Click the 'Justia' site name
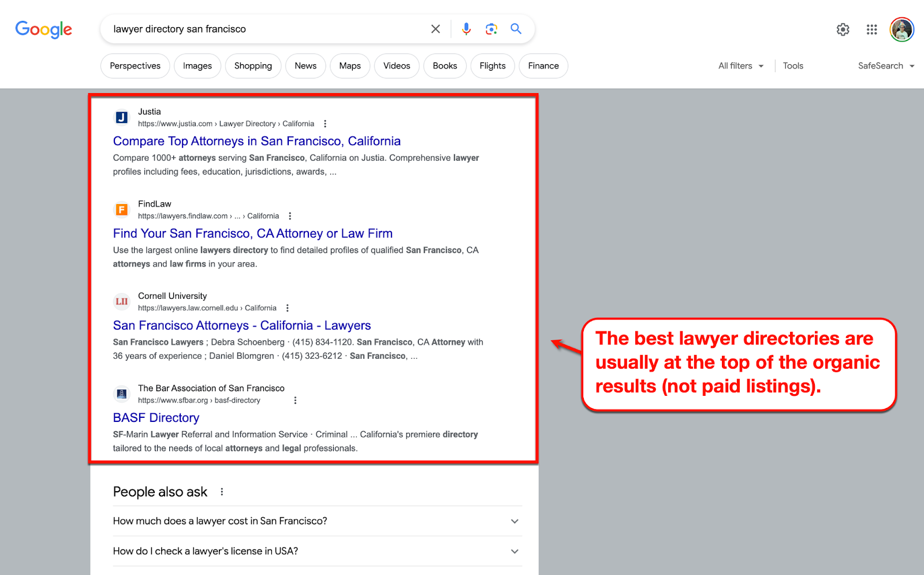 pos(150,112)
